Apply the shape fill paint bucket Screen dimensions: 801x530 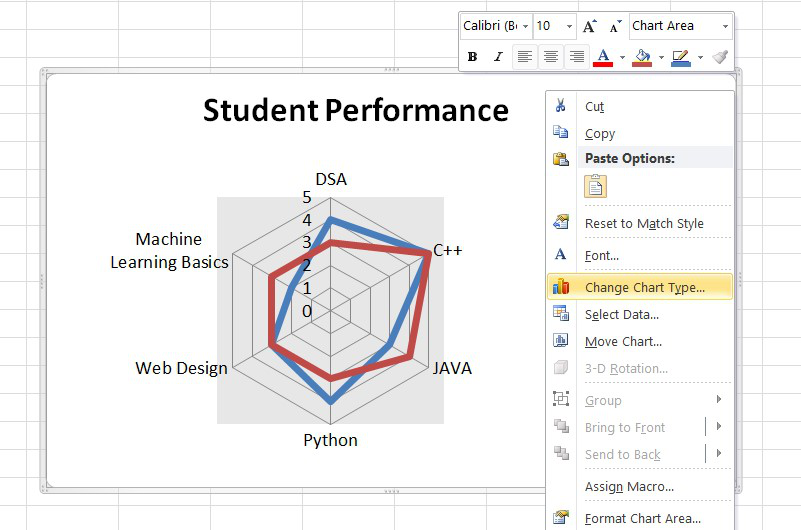[x=642, y=57]
